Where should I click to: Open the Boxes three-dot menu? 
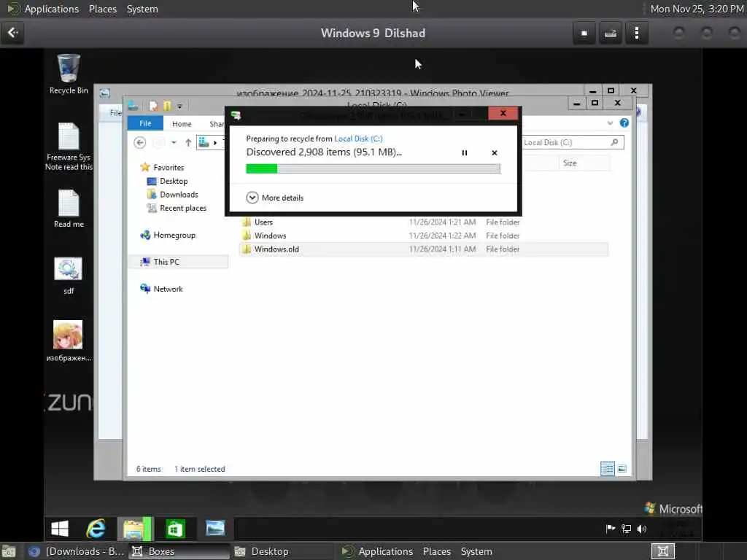636,34
